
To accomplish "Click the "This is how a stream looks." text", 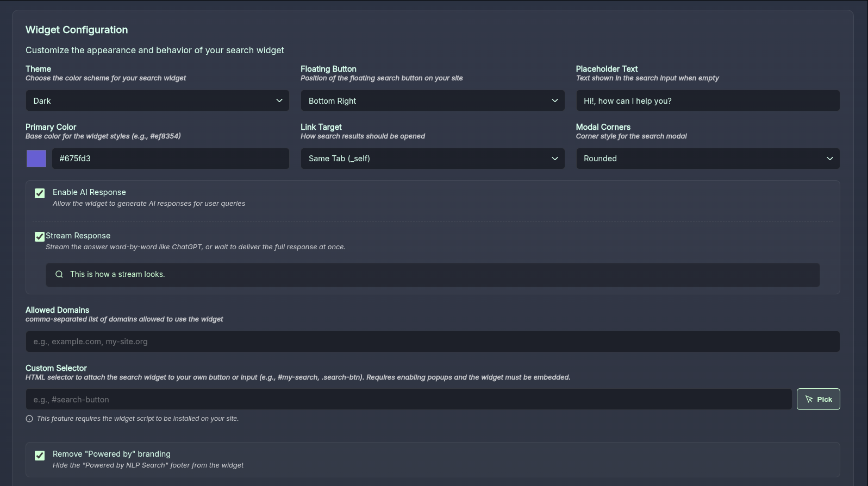I will 117,274.
